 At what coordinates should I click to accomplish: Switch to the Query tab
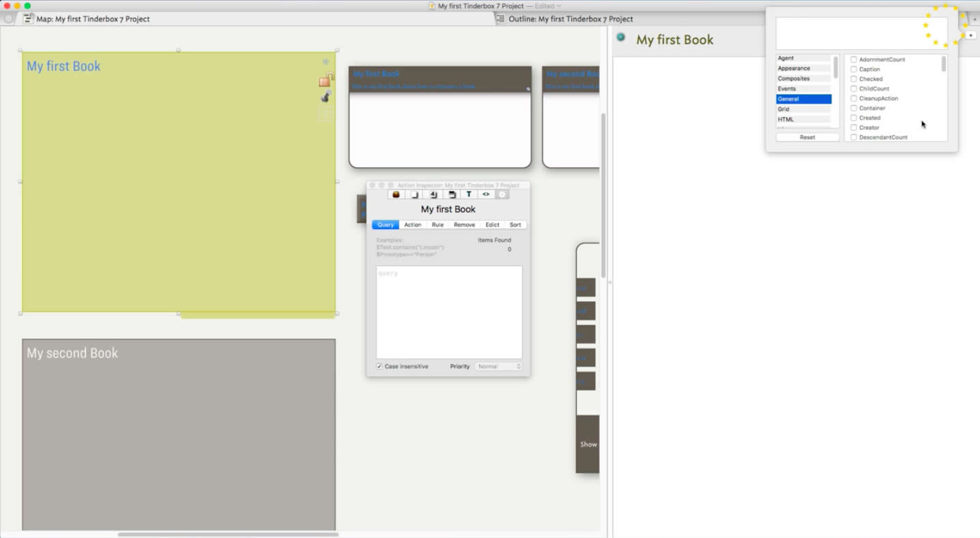(x=386, y=224)
